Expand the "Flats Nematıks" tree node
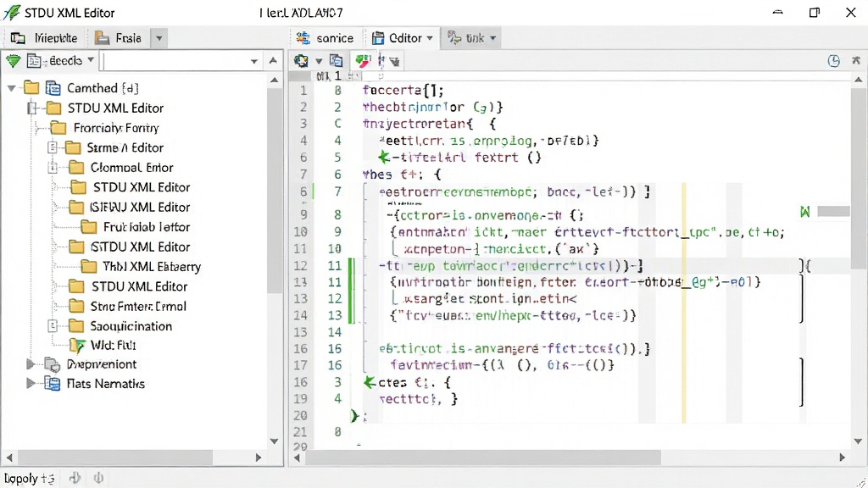Screen dimensions: 868x488 31,384
